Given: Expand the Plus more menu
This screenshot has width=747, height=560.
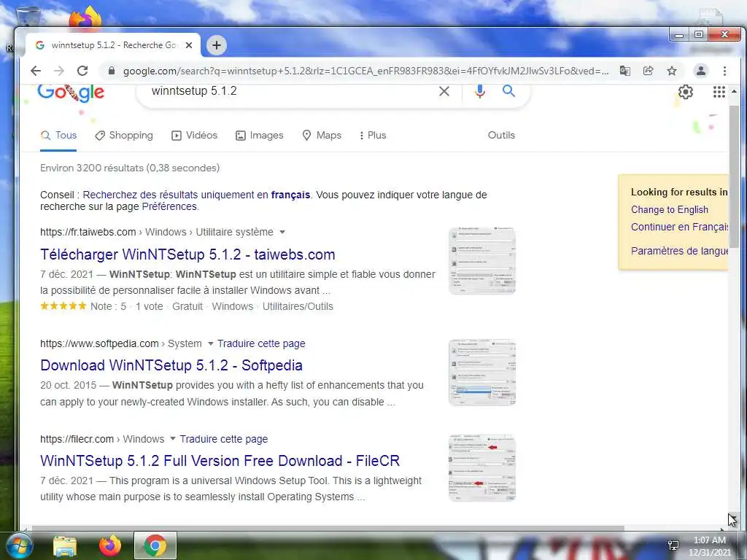Looking at the screenshot, I should coord(373,135).
